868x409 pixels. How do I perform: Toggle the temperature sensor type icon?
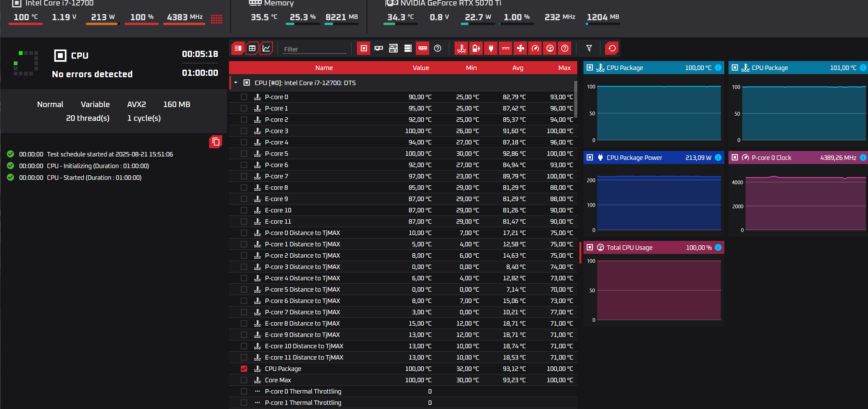click(x=461, y=48)
